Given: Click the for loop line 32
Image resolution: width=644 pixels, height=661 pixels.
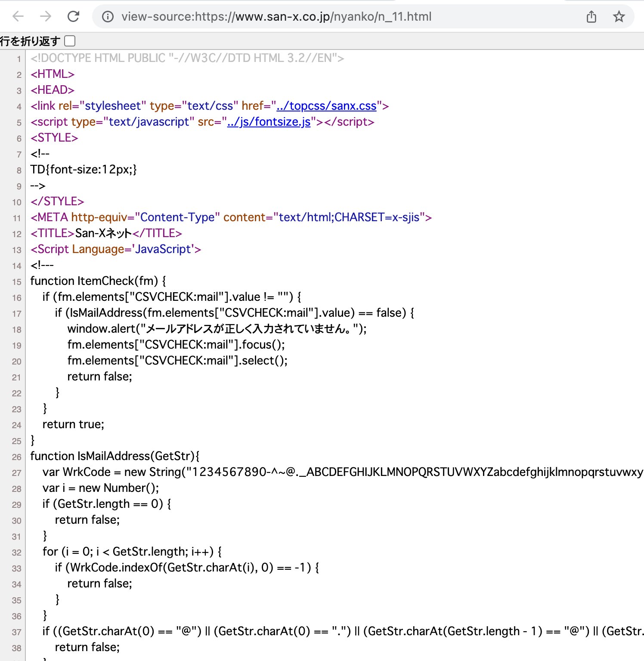Looking at the screenshot, I should click(x=132, y=552).
